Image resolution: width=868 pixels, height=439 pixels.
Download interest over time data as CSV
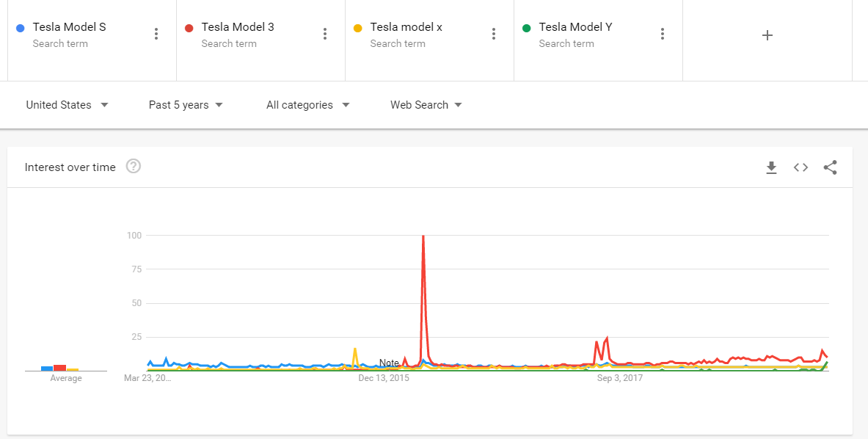[x=771, y=167]
